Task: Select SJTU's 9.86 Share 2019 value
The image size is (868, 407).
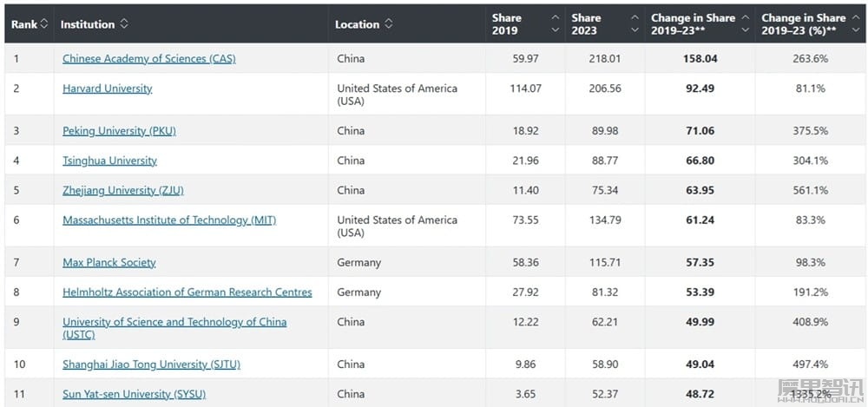Action: pos(525,364)
